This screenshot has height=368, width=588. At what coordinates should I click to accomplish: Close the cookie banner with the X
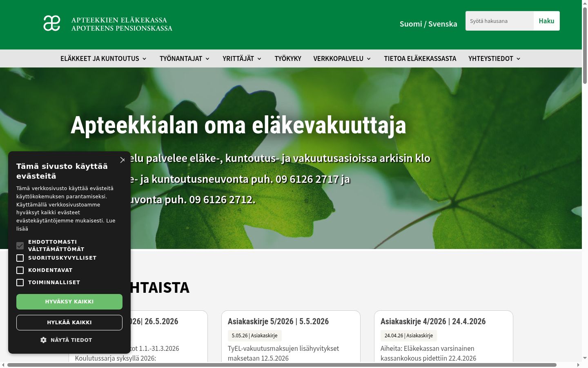point(122,160)
